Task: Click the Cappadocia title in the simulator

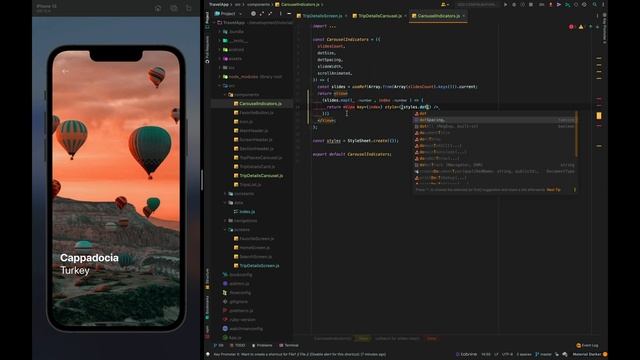Action: point(89,258)
